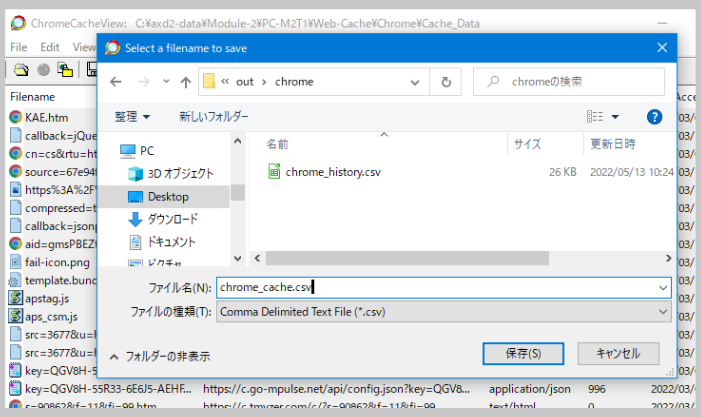Click the Cancel (キャンセル) button
Image resolution: width=701 pixels, height=417 pixels.
coord(618,354)
